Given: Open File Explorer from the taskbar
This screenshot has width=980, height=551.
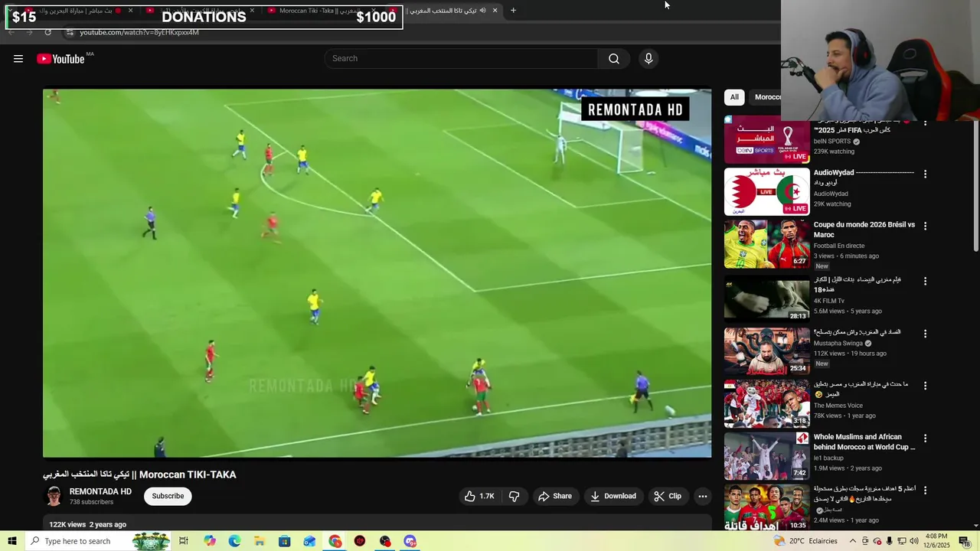Looking at the screenshot, I should 260,541.
